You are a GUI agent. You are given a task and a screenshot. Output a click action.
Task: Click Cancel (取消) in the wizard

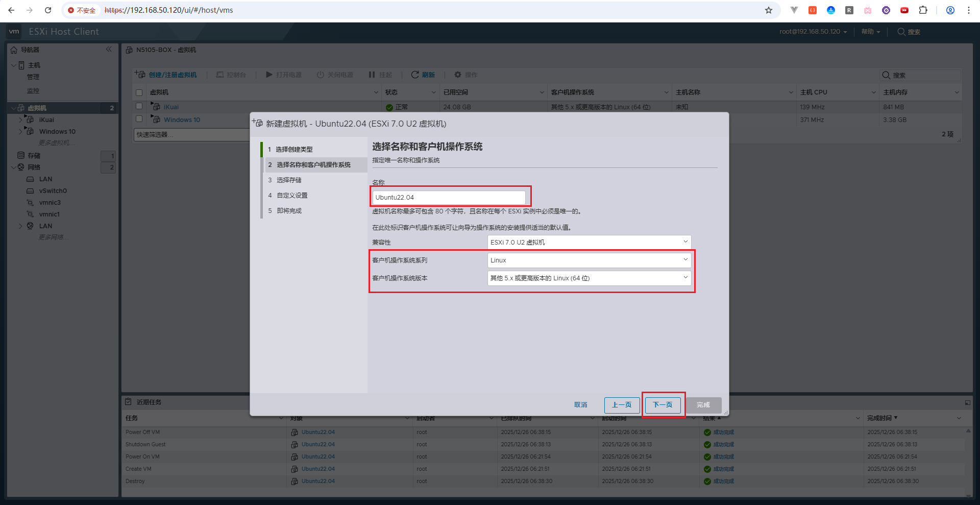click(580, 405)
